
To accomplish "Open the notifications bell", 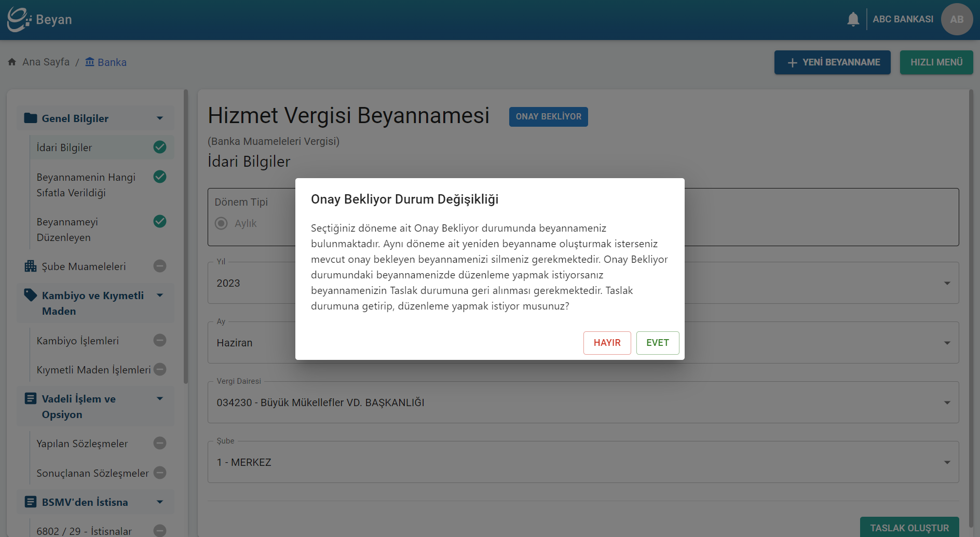I will coord(853,19).
